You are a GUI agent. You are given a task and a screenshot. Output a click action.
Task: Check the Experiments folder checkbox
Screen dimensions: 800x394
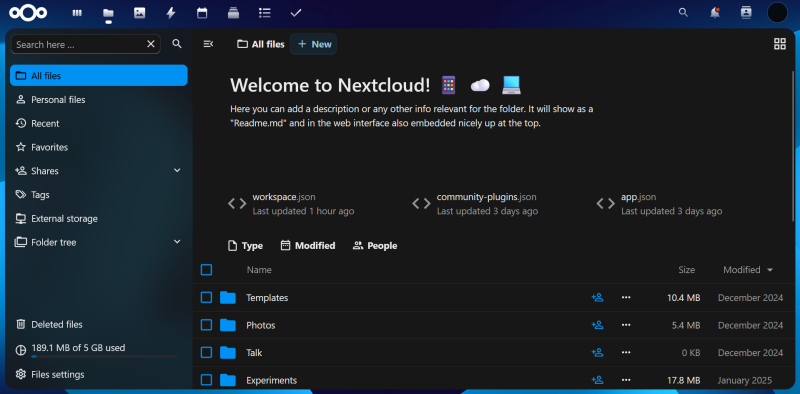click(x=206, y=380)
